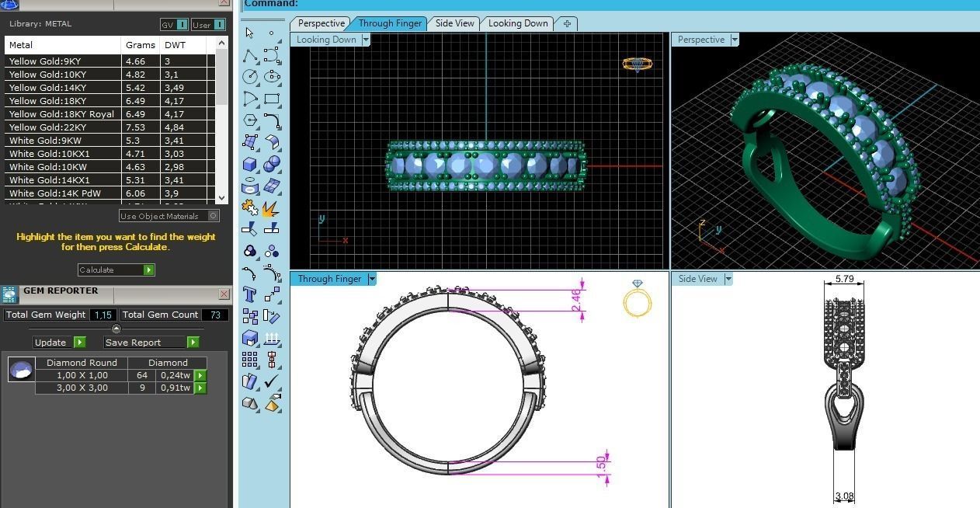Viewport: 980px width, 508px height.
Task: Click the Total Gem Weight value
Action: (103, 315)
